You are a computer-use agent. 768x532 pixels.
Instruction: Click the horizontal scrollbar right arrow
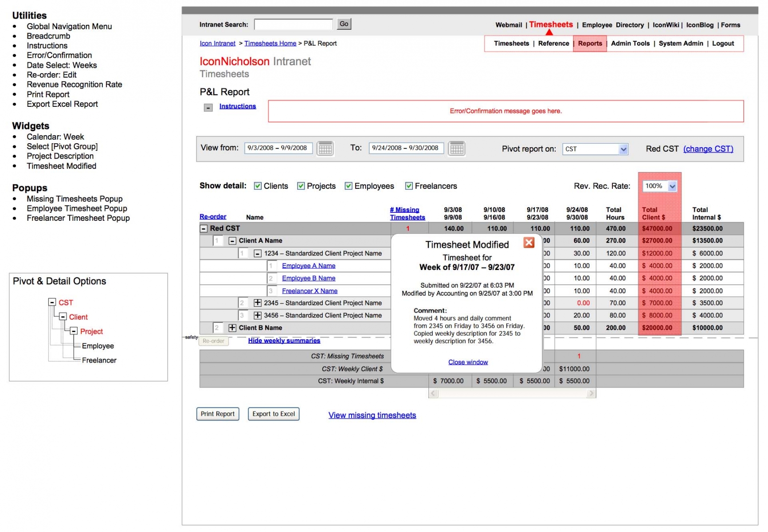tap(591, 393)
